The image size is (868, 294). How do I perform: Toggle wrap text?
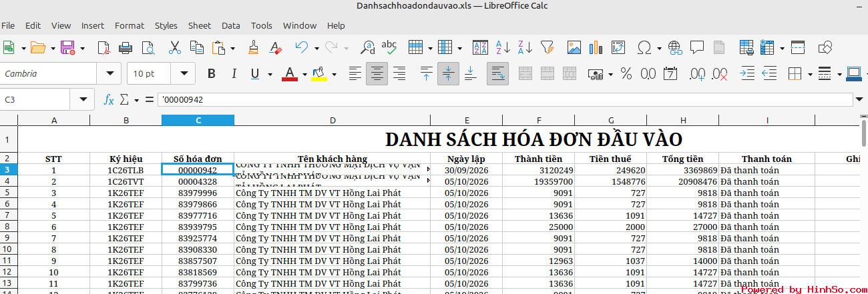point(497,73)
